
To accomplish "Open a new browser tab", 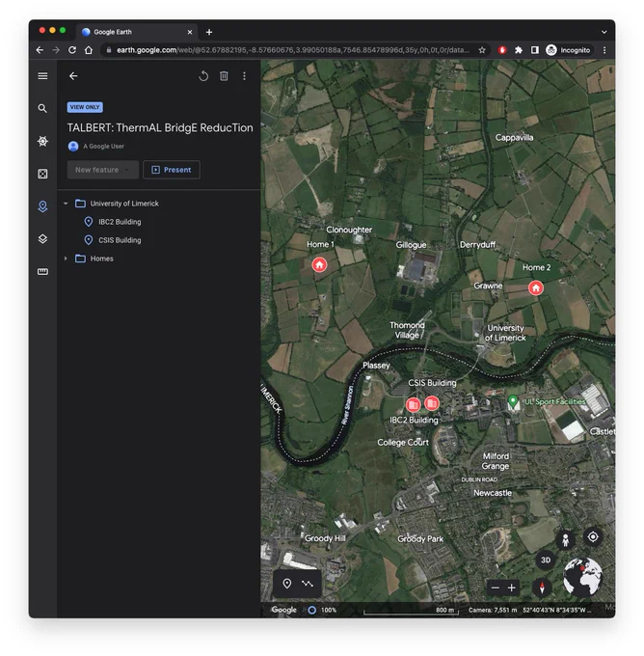I will pyautogui.click(x=209, y=32).
